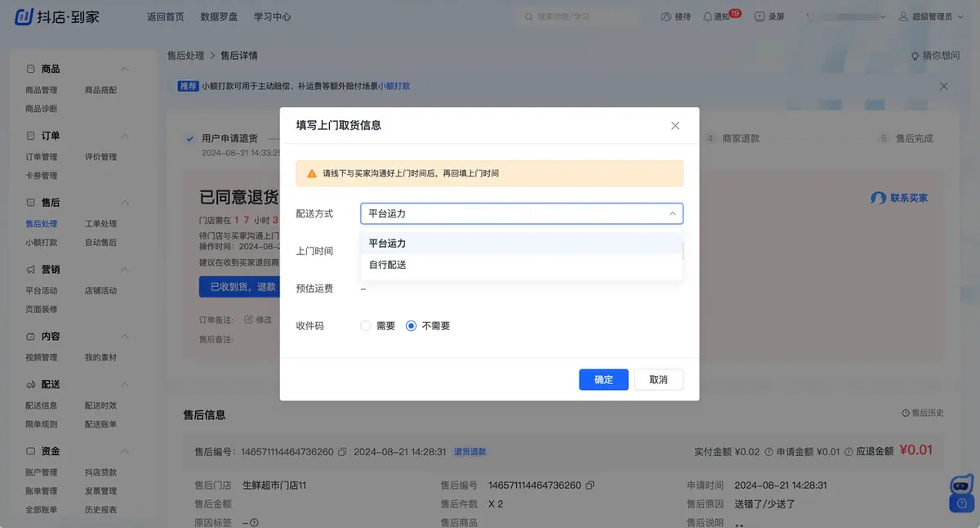
Task: Click the 修改 order remark link
Action: [259, 320]
